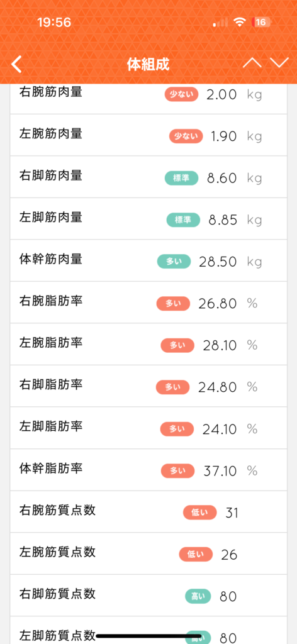The height and width of the screenshot is (644, 297).
Task: Tap the Wi-Fi status icon
Action: [239, 22]
